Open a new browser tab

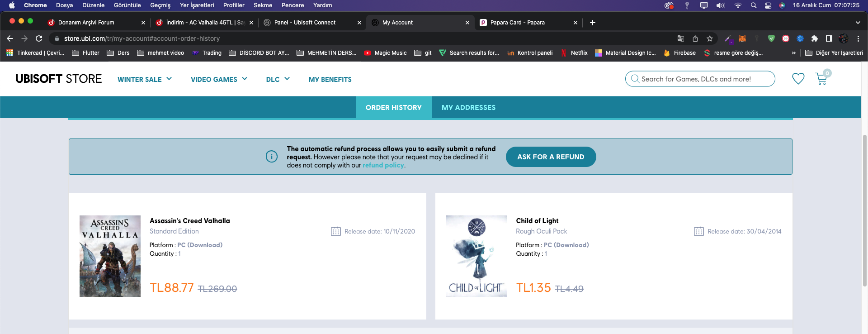click(x=593, y=23)
